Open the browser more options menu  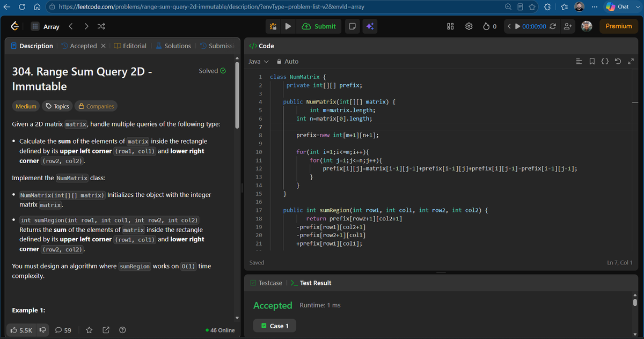click(595, 7)
